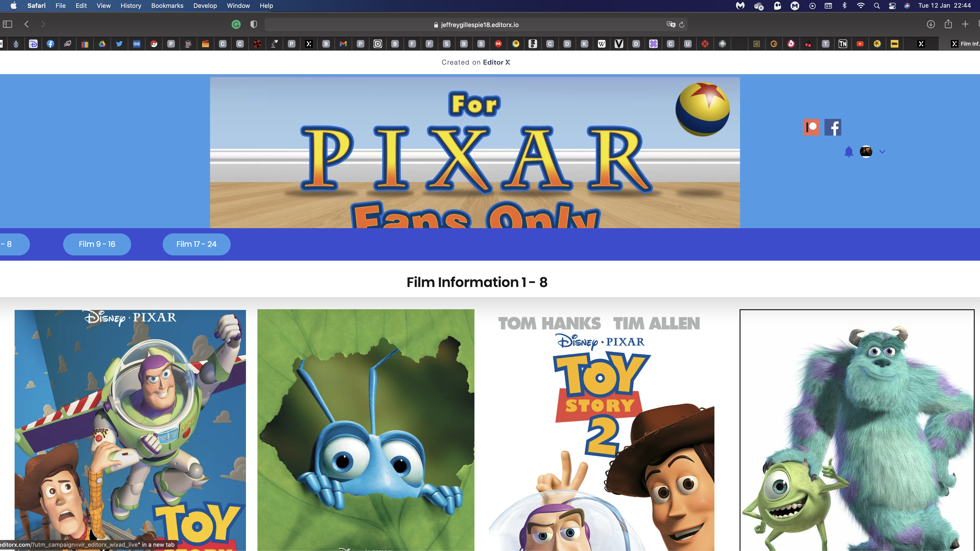Screen dimensions: 980x551
Task: Show Safari downloads
Action: click(x=930, y=24)
